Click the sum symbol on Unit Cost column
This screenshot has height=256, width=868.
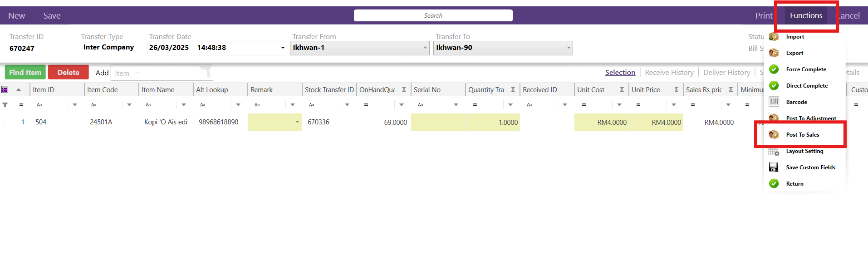(x=622, y=90)
